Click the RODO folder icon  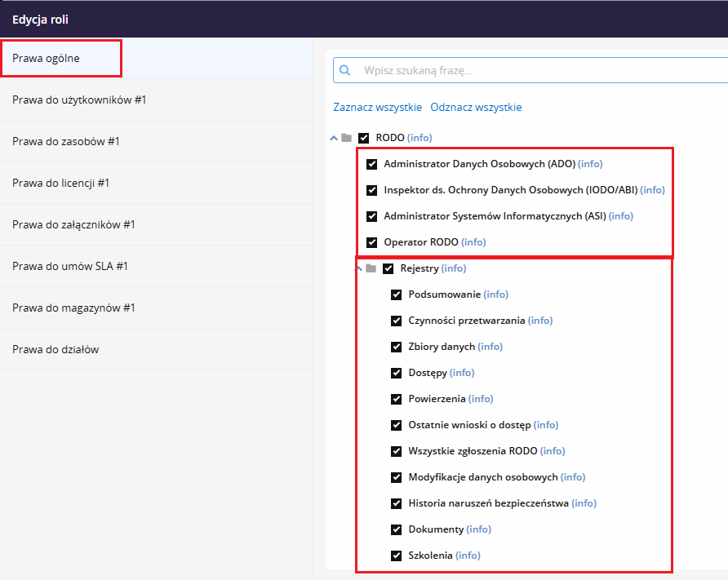tap(347, 138)
